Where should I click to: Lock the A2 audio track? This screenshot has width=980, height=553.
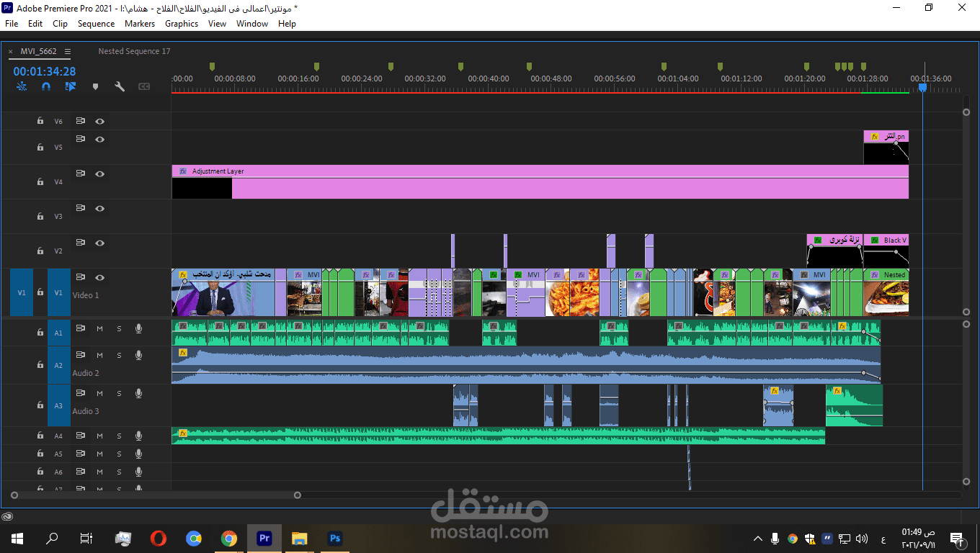click(x=40, y=365)
